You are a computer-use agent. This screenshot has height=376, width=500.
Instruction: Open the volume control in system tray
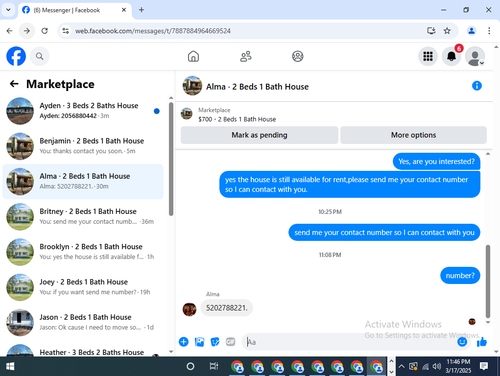(x=437, y=366)
